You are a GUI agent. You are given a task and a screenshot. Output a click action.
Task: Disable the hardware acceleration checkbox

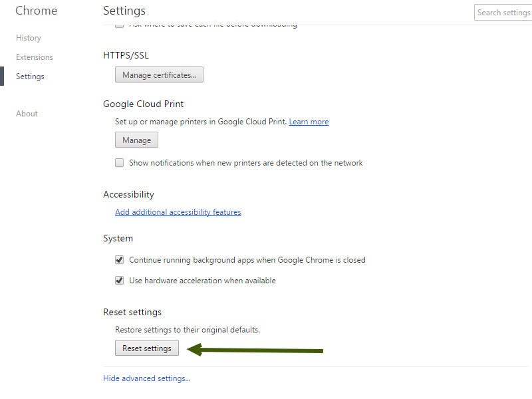pos(120,281)
